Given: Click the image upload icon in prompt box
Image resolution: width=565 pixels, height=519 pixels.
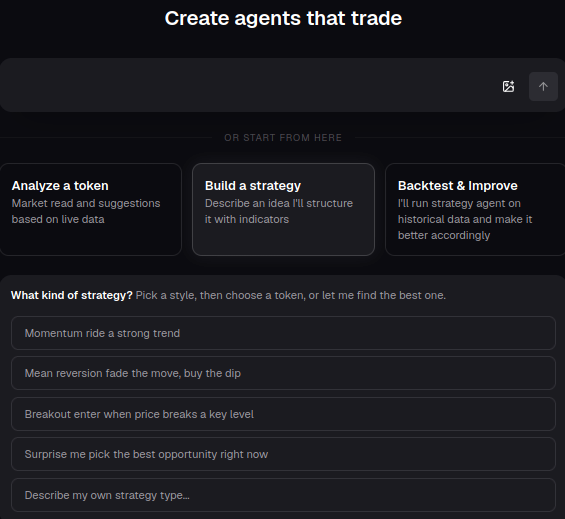Looking at the screenshot, I should tap(508, 86).
